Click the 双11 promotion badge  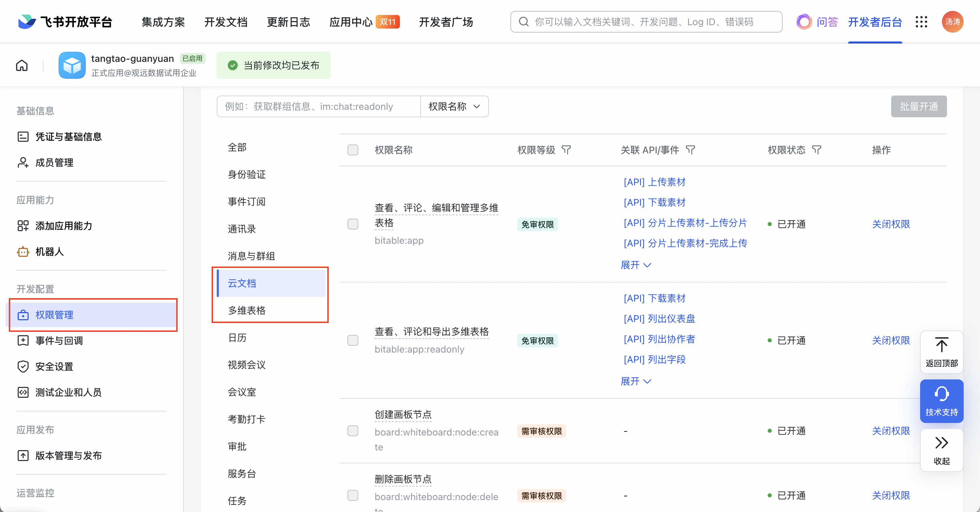(x=388, y=22)
